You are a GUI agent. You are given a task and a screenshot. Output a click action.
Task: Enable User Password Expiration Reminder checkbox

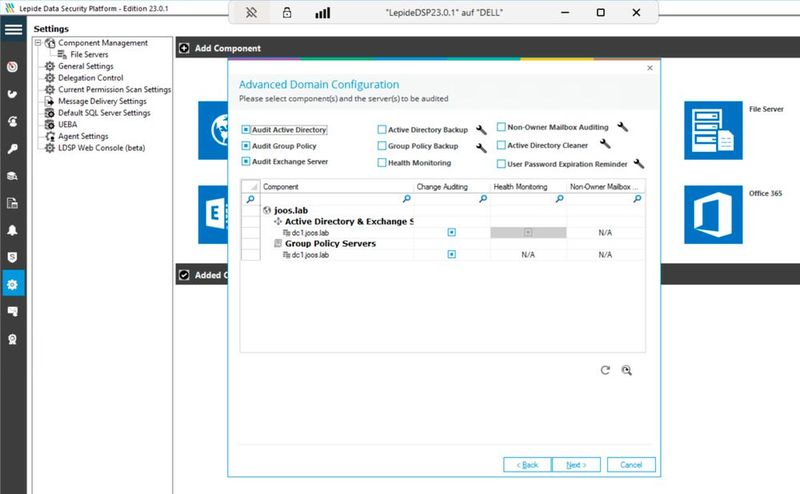501,164
